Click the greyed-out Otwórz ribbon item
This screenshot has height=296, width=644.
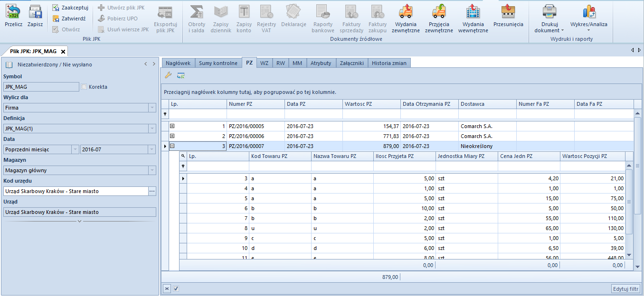point(66,29)
